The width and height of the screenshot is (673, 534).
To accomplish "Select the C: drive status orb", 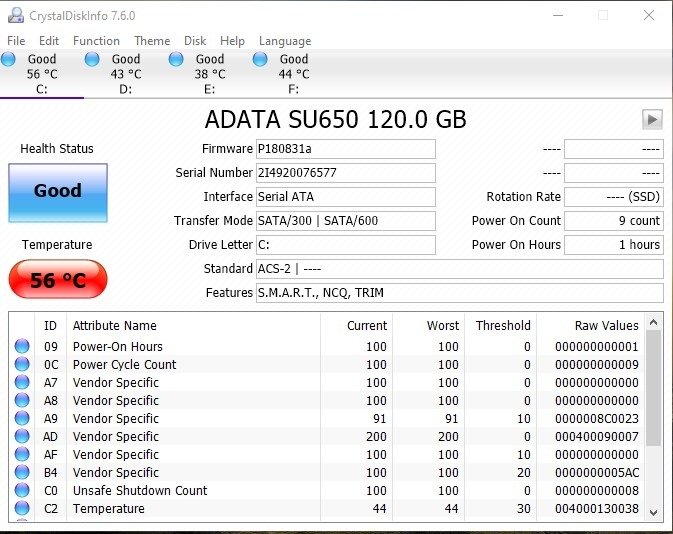I will point(8,59).
